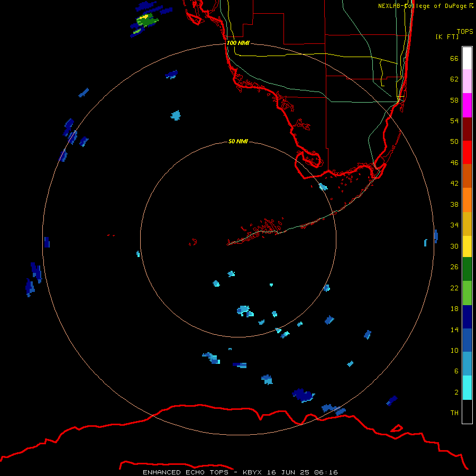Select the cyan legend swatch
The width and height of the screenshot is (476, 476).
point(467,388)
